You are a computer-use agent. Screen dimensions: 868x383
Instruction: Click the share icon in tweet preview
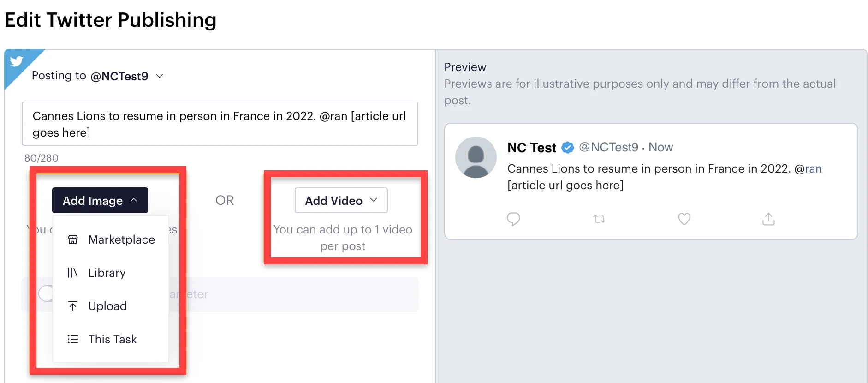click(768, 219)
